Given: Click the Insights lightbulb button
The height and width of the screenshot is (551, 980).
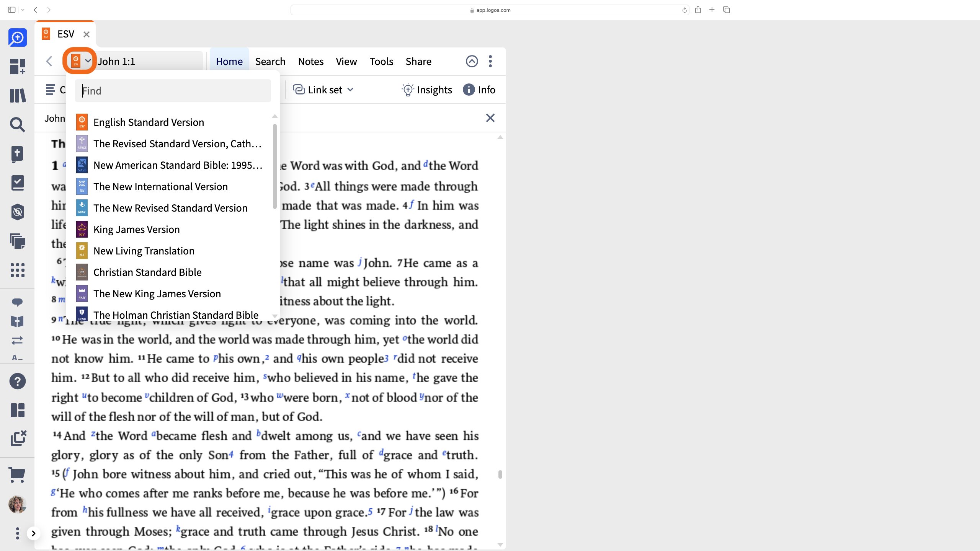Looking at the screenshot, I should pos(426,90).
